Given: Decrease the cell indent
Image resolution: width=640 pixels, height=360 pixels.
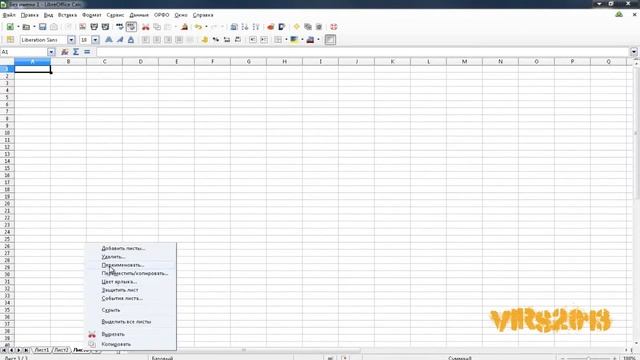Looking at the screenshot, I should (x=253, y=40).
